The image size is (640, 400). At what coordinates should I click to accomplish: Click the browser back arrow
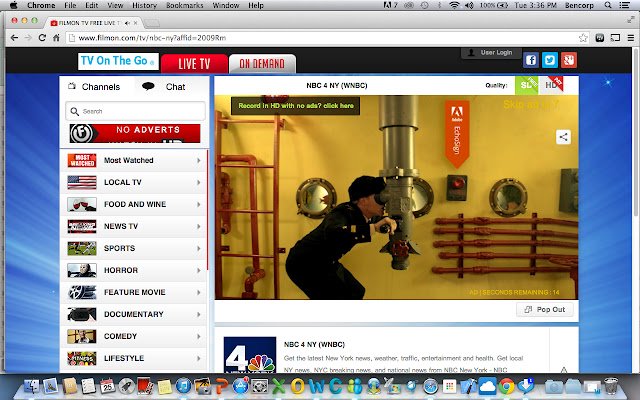pos(14,38)
